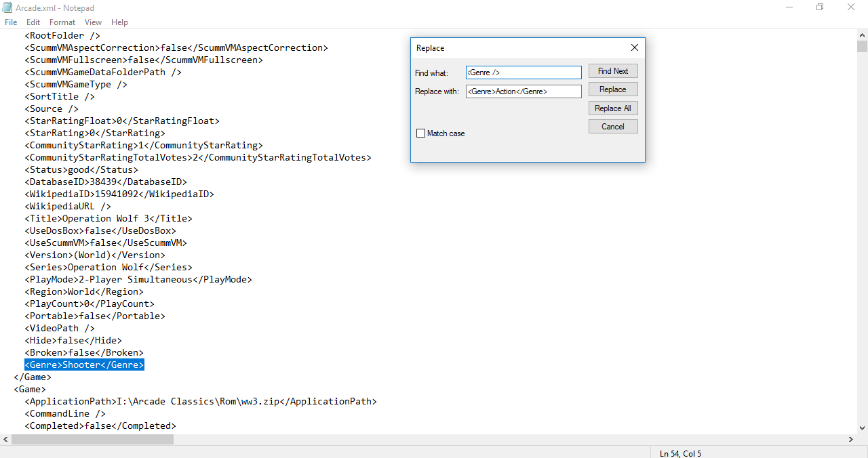868x458 pixels.
Task: Click the horizontal scrollbar right arrow
Action: [x=850, y=440]
